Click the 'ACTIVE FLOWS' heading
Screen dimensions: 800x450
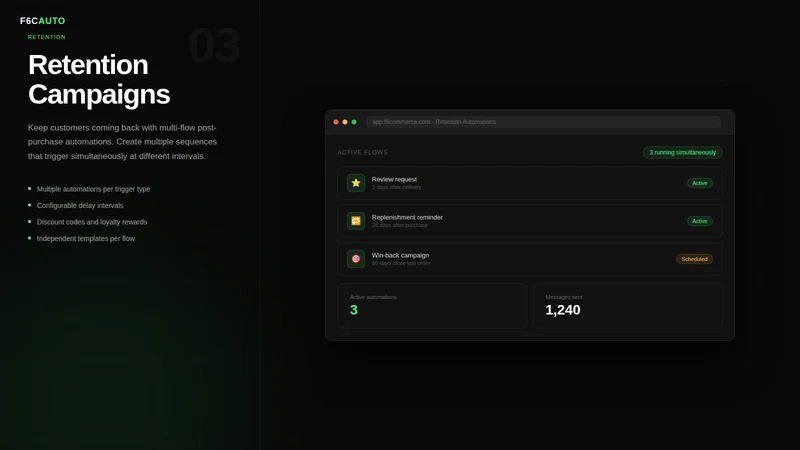click(362, 152)
